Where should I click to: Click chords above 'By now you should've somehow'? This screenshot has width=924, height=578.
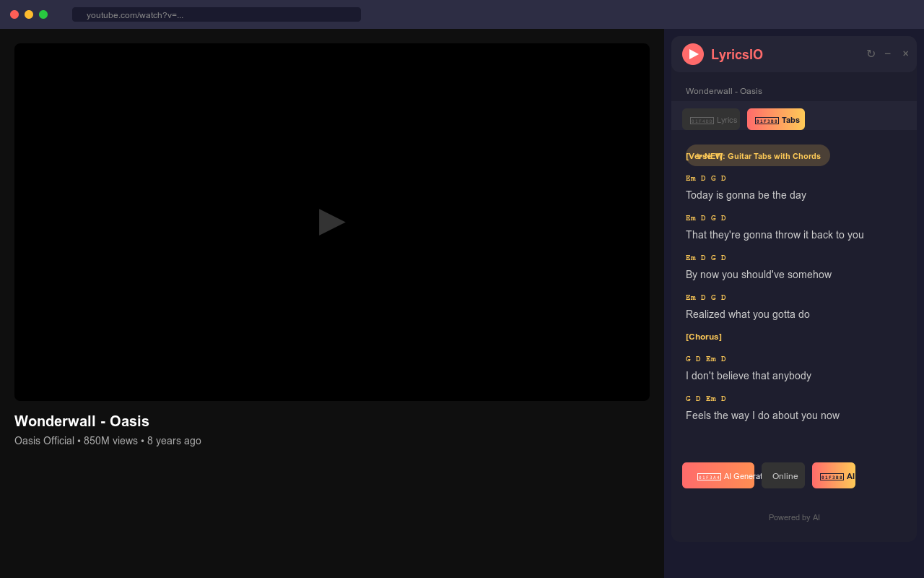tap(706, 258)
